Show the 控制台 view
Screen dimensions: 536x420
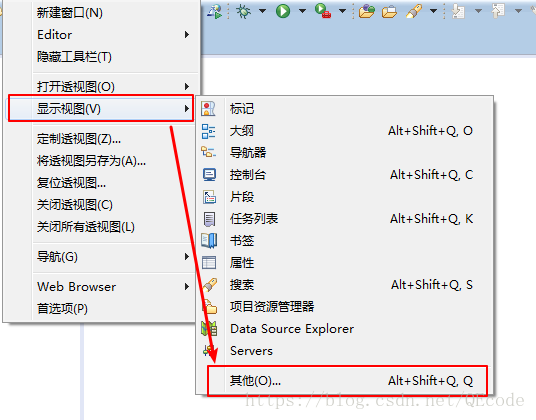tap(345, 175)
